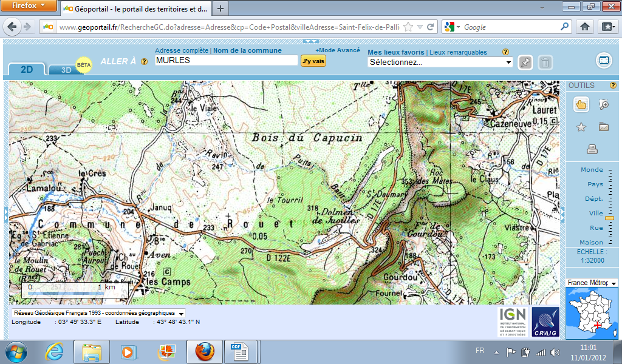The width and height of the screenshot is (622, 364).
Task: Click the star favorites tool in Outils
Action: pyautogui.click(x=581, y=127)
